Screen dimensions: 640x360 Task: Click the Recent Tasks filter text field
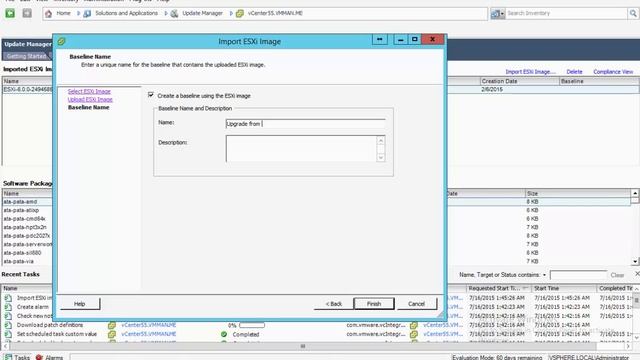(x=578, y=275)
